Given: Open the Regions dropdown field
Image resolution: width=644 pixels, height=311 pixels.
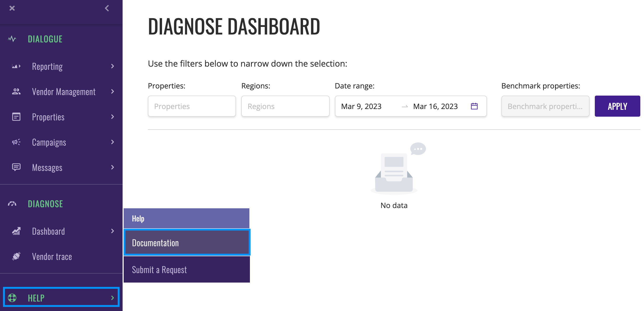Looking at the screenshot, I should click(x=285, y=106).
